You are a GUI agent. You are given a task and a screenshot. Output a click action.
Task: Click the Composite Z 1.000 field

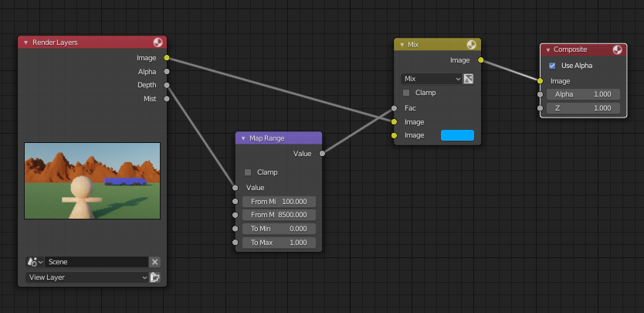click(583, 107)
